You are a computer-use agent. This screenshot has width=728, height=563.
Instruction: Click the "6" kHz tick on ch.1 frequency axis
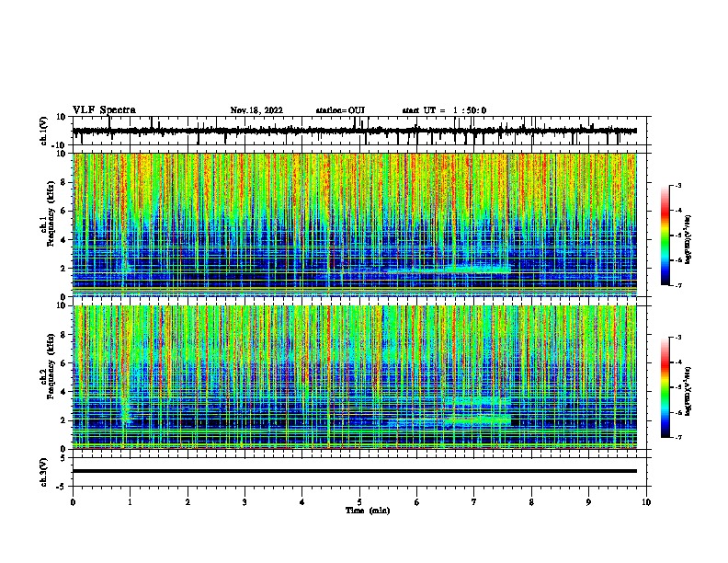[63, 211]
